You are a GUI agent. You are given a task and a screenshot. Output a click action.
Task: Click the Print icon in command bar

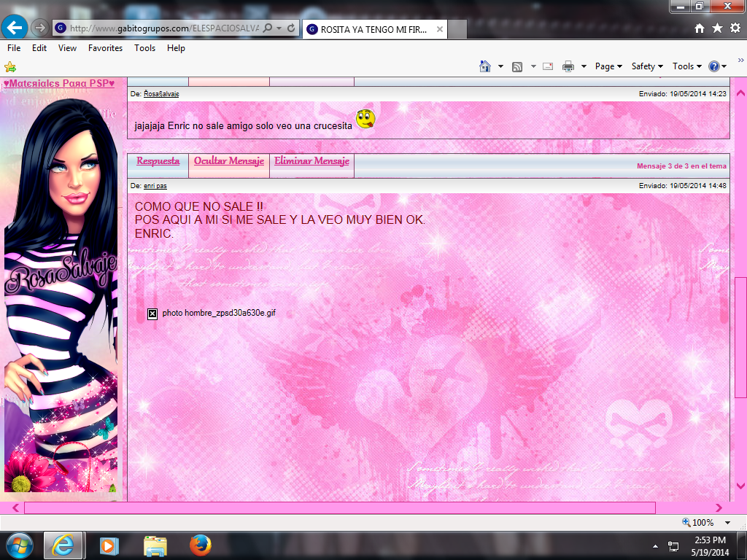click(568, 66)
